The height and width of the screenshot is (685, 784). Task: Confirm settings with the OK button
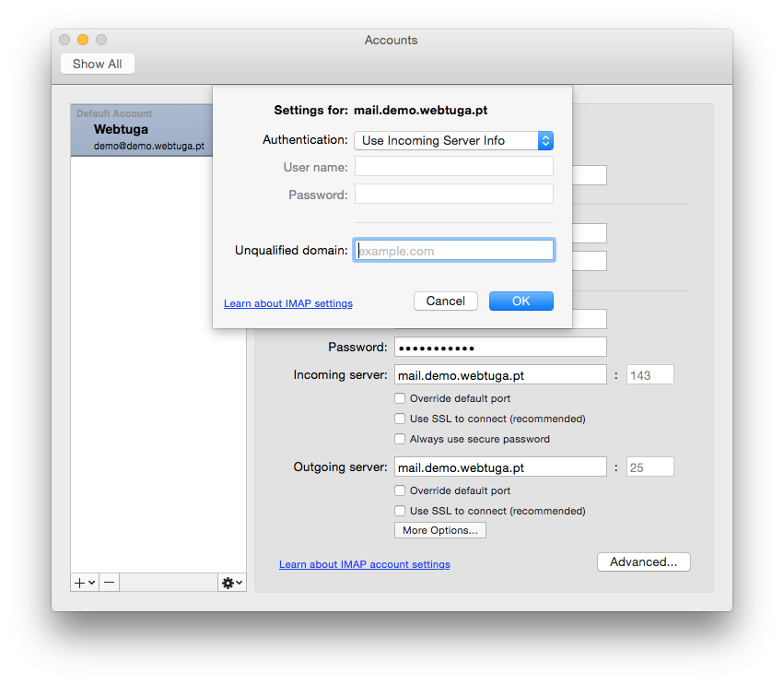point(521,301)
